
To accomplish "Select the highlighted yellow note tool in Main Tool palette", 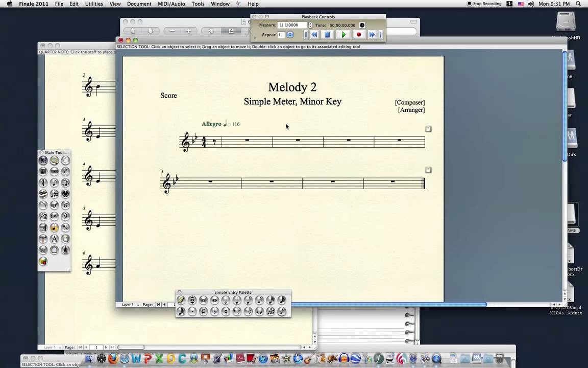I will tap(55, 227).
